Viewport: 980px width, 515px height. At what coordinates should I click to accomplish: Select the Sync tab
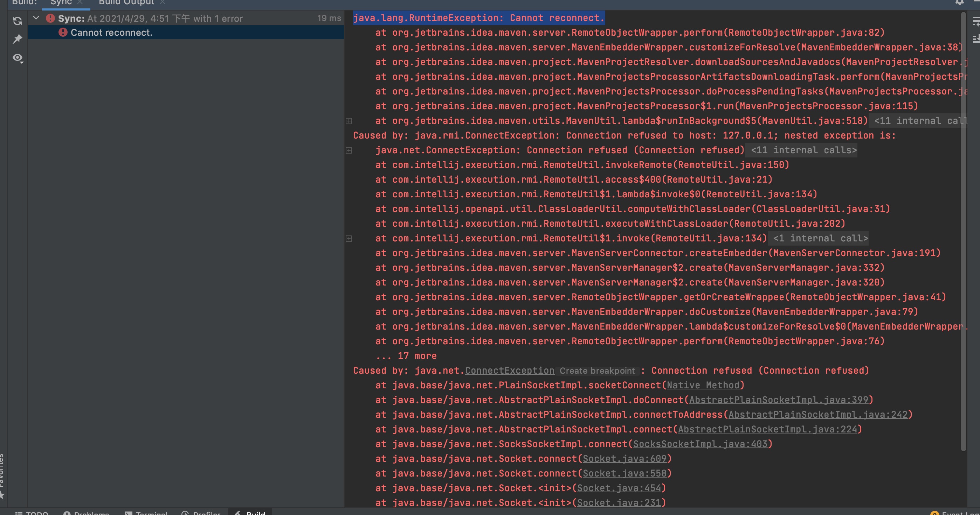pyautogui.click(x=61, y=2)
